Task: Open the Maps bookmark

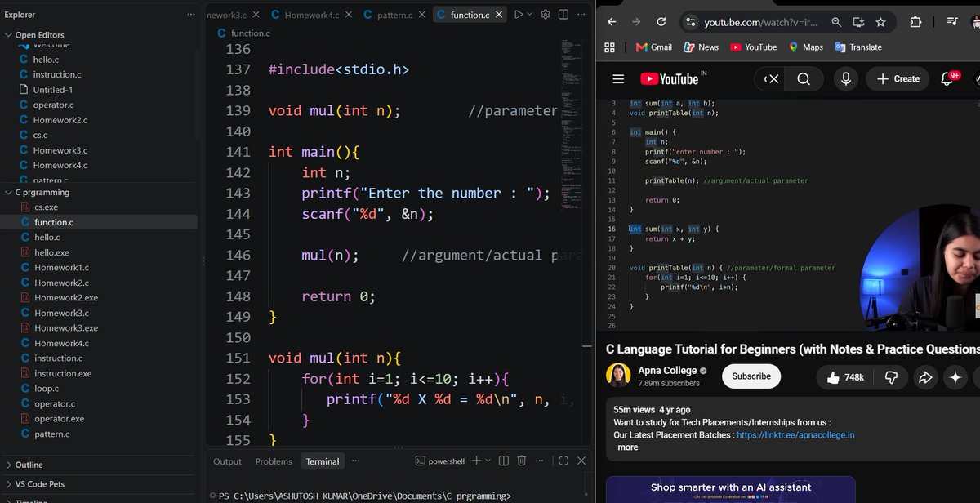Action: pos(806,47)
